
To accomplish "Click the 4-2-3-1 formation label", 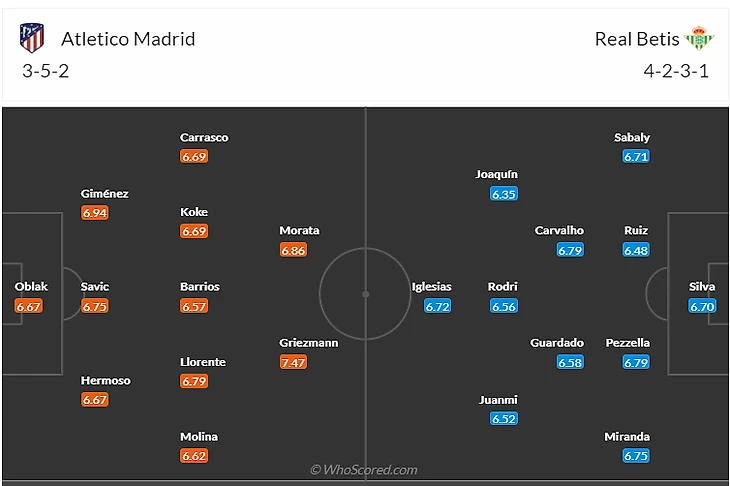I will click(679, 72).
